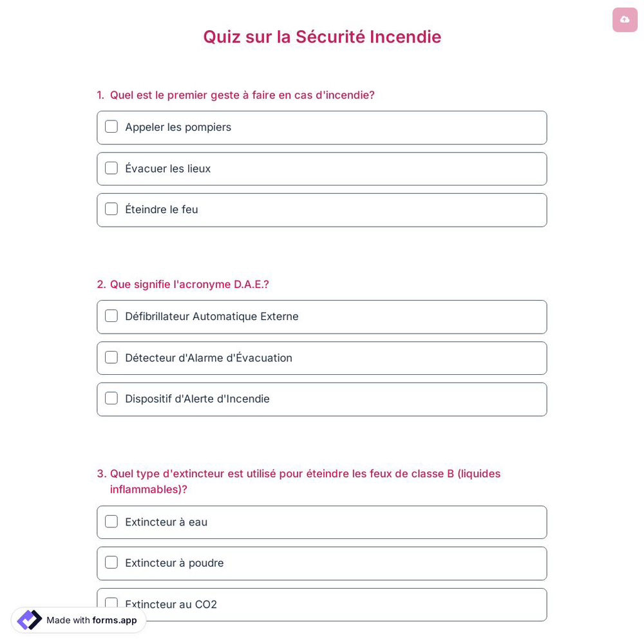Click the 'Extincteur au CO2' answer row
This screenshot has width=644, height=644.
[322, 604]
